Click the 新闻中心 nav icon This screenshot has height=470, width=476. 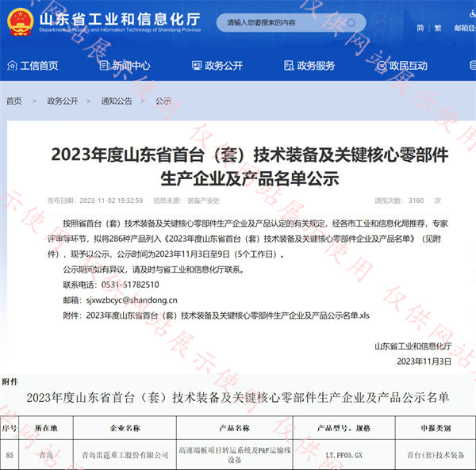pos(104,66)
